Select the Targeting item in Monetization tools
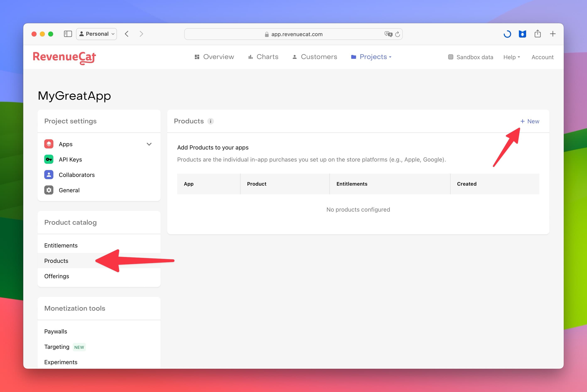Screen dimensions: 587x392 (x=57, y=347)
